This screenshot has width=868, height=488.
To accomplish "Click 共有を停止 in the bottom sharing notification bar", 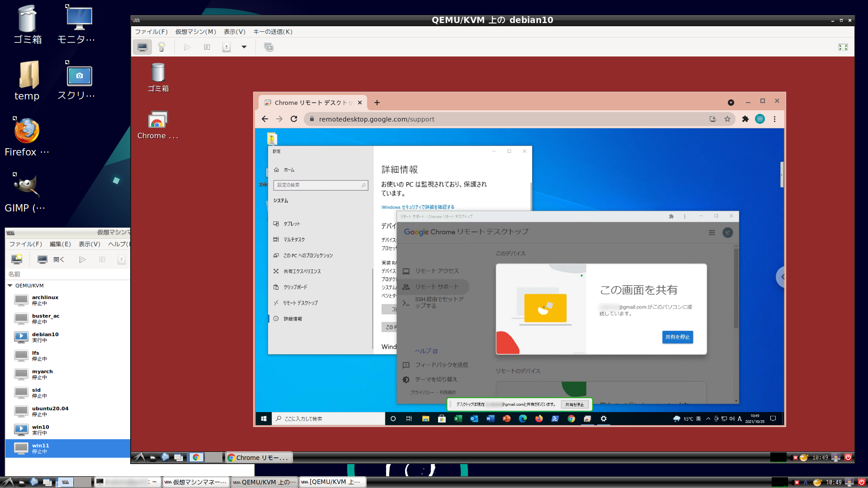I will coord(575,404).
